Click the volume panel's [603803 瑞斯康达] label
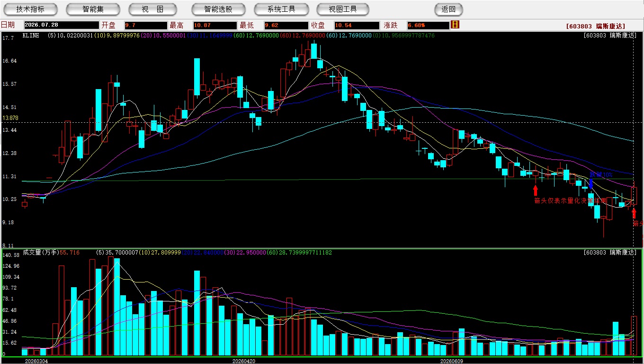644x364 pixels. click(609, 253)
